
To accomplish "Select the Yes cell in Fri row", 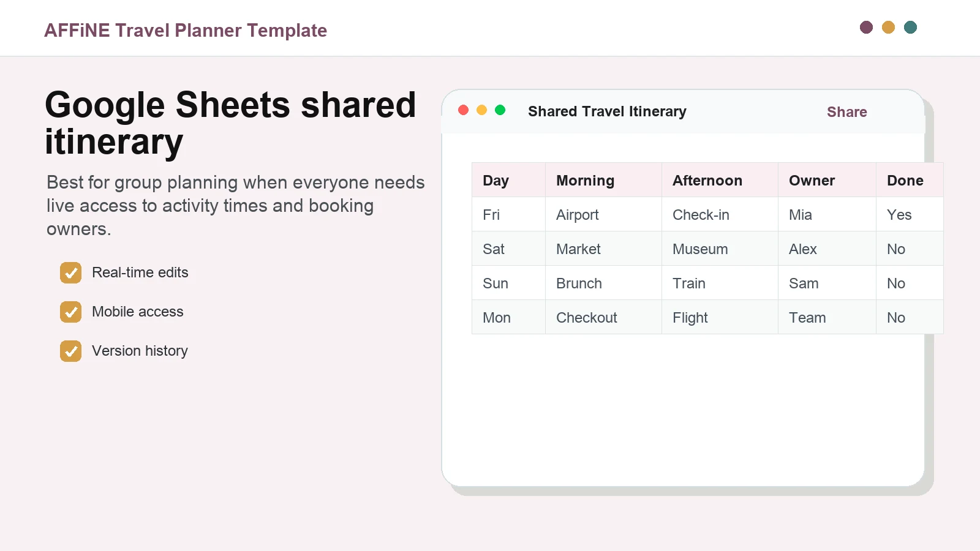I will (x=910, y=214).
